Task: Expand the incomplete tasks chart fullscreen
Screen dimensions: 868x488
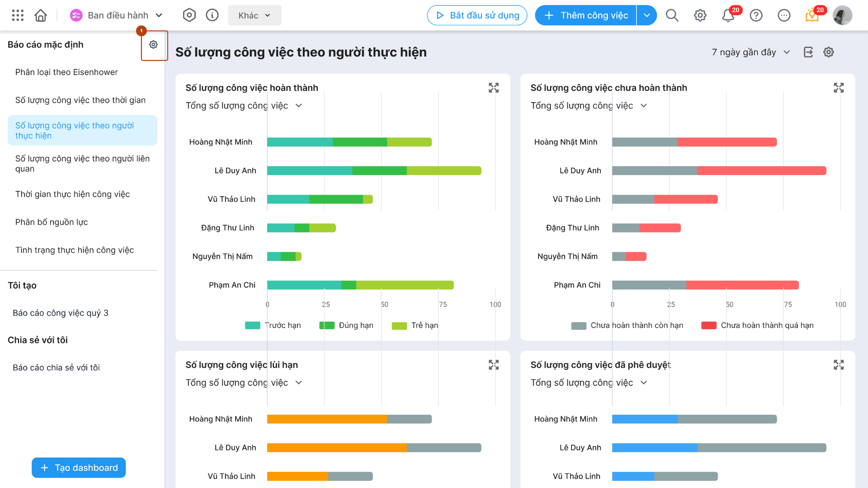Action: coord(839,88)
